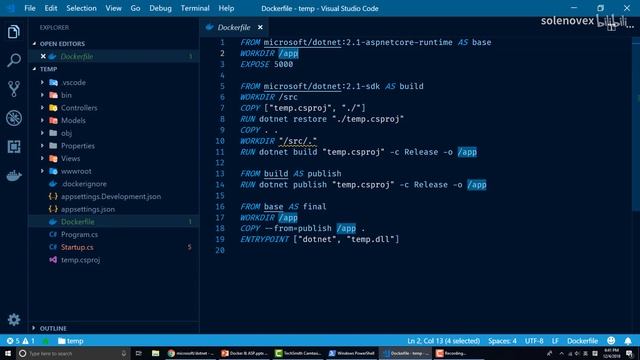Open the Help menu

[x=226, y=8]
